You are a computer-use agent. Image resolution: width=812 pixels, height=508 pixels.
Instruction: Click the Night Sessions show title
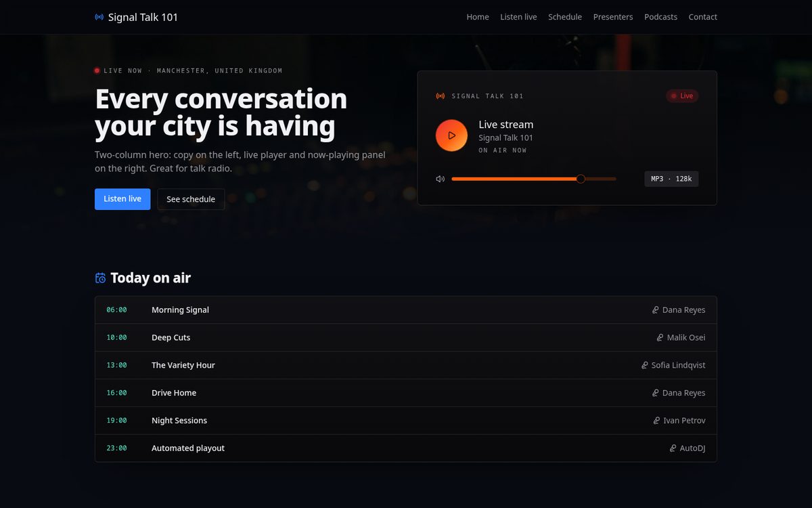(179, 421)
